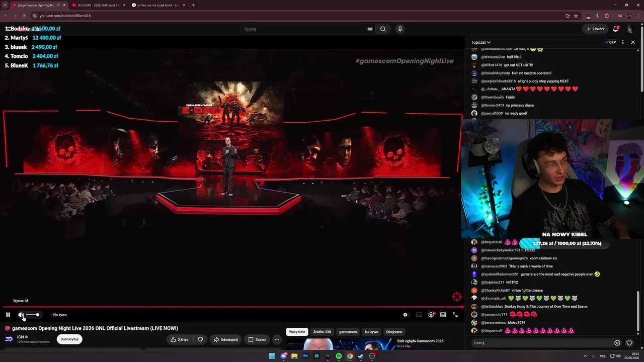The width and height of the screenshot is (644, 362).
Task: Enter fullscreen video mode
Action: (x=455, y=315)
